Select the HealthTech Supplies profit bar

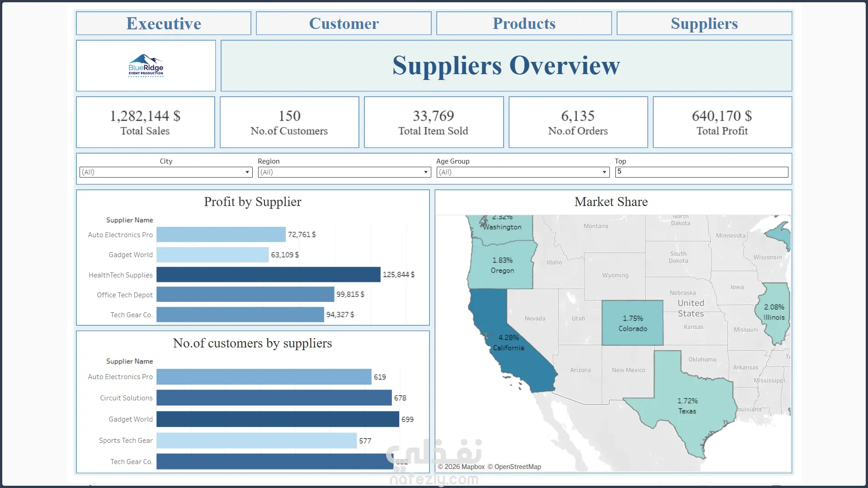(x=268, y=275)
